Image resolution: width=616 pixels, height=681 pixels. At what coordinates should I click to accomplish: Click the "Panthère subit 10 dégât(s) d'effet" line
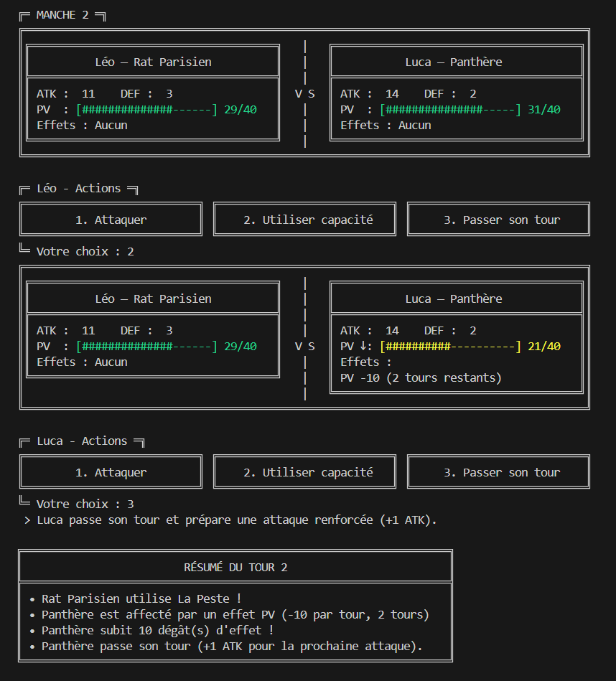[x=157, y=631]
